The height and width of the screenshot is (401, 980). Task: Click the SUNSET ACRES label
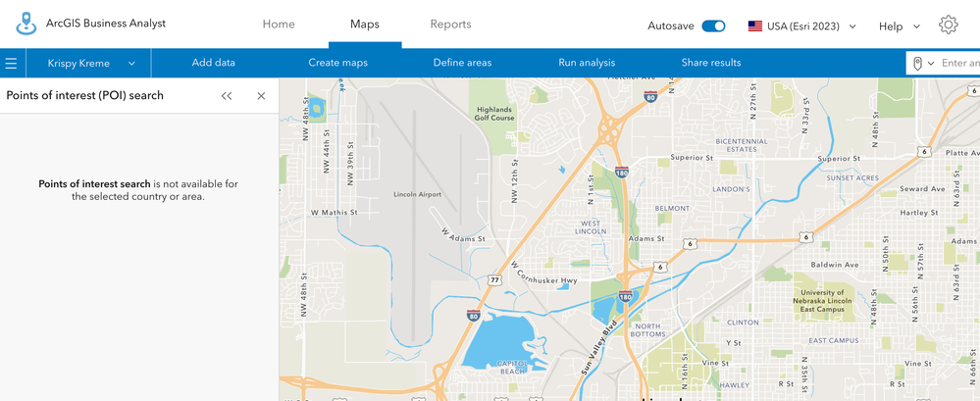tap(851, 178)
